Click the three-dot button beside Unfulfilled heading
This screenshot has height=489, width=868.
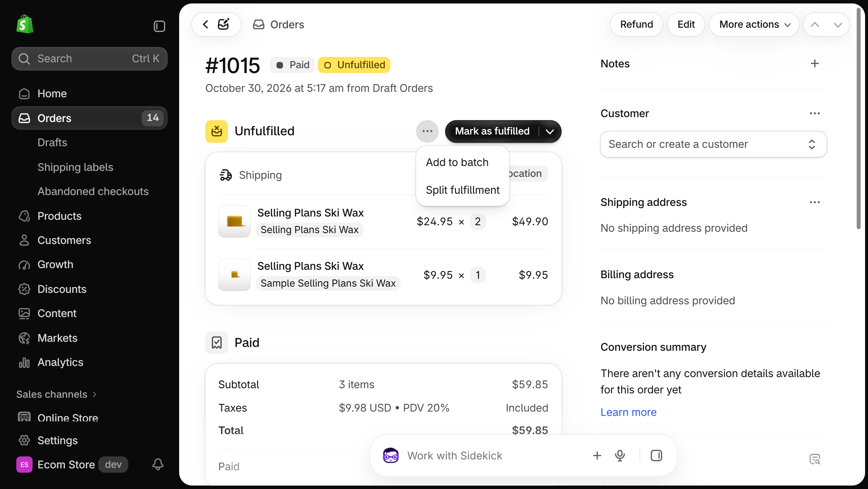[x=427, y=131]
